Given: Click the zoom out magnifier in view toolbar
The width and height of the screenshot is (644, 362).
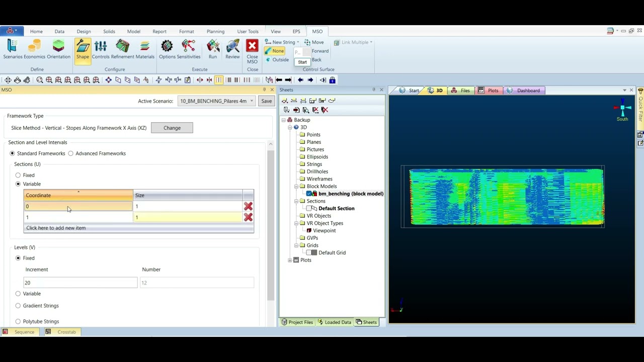Looking at the screenshot, I should [x=39, y=80].
